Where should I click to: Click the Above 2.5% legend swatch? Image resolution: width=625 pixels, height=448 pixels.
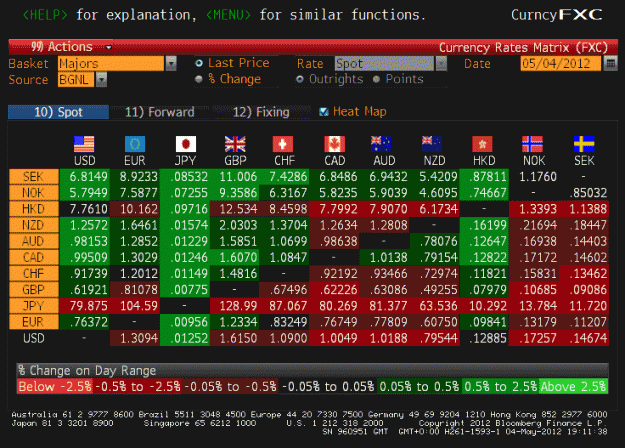click(574, 386)
